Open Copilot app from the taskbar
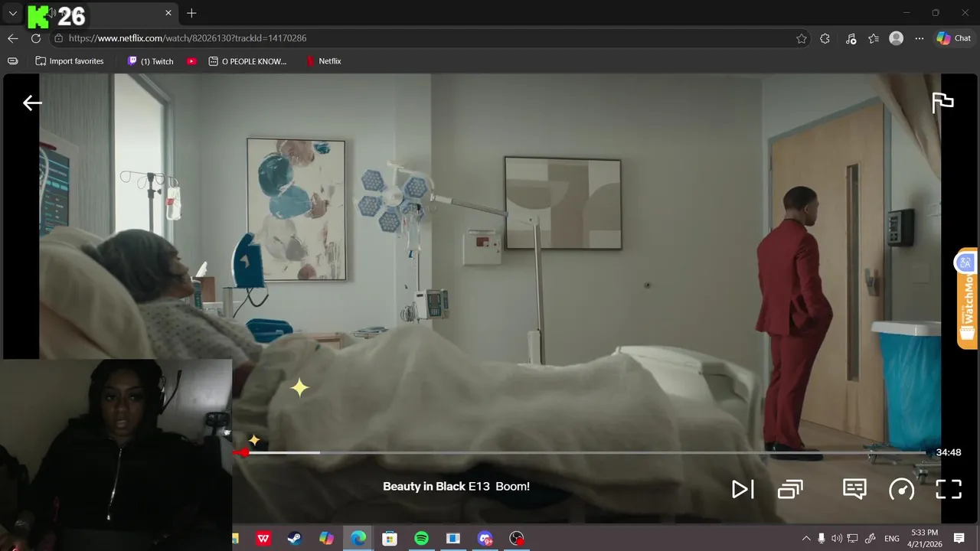This screenshot has width=980, height=551. pyautogui.click(x=327, y=539)
